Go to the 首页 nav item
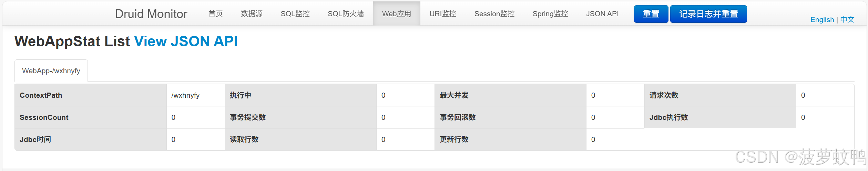This screenshot has width=868, height=171. (x=216, y=14)
